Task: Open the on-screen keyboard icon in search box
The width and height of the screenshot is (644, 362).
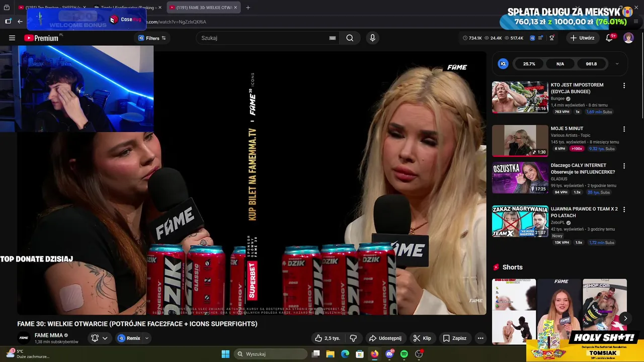Action: pos(333,38)
